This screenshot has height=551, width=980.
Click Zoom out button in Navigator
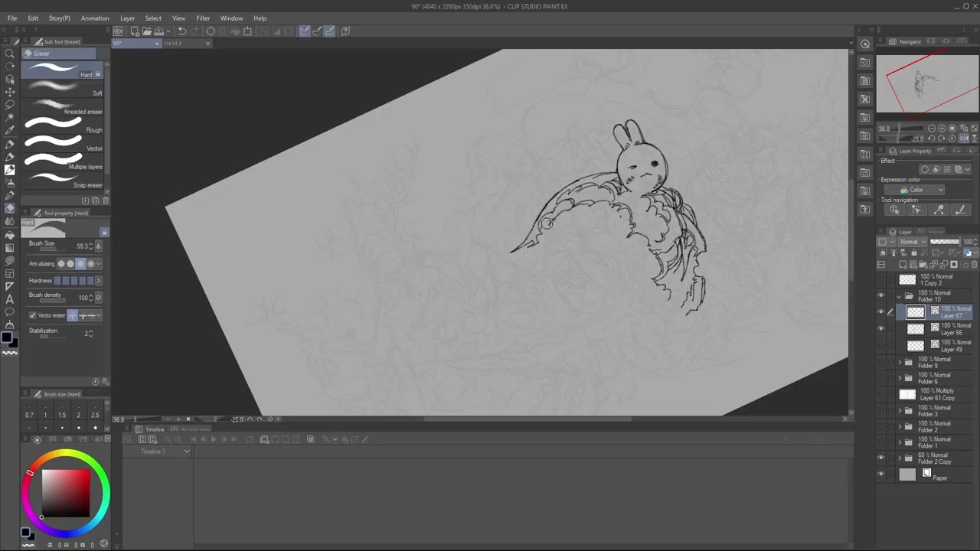coord(932,129)
